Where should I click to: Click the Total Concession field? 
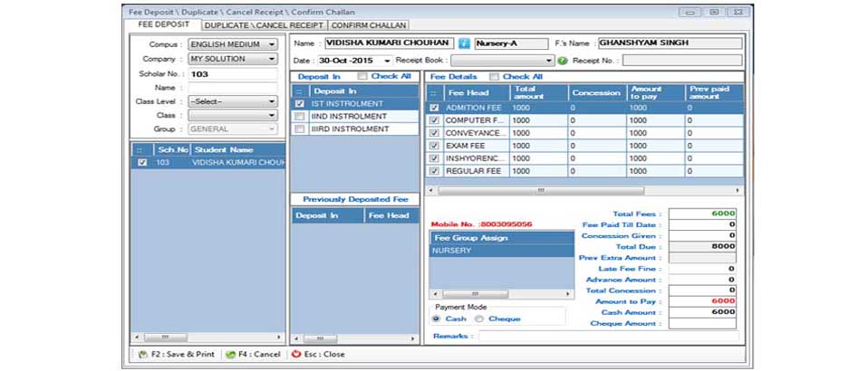click(702, 290)
